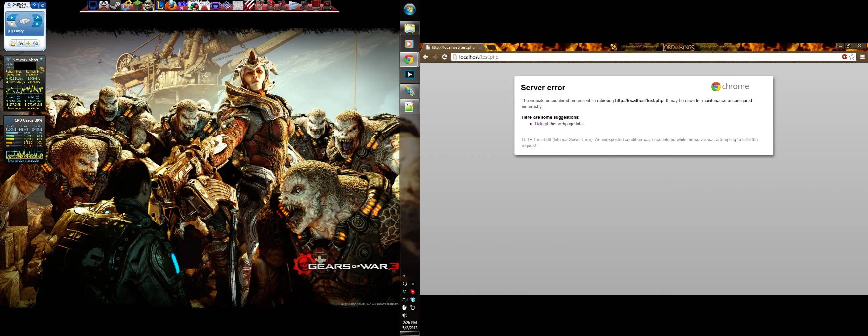Click the Dropbox icon in system tray
868x336 pixels.
pyautogui.click(x=413, y=300)
